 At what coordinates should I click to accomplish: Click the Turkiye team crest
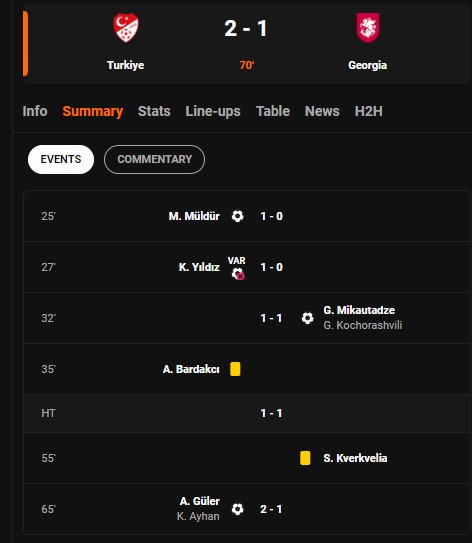[x=126, y=28]
